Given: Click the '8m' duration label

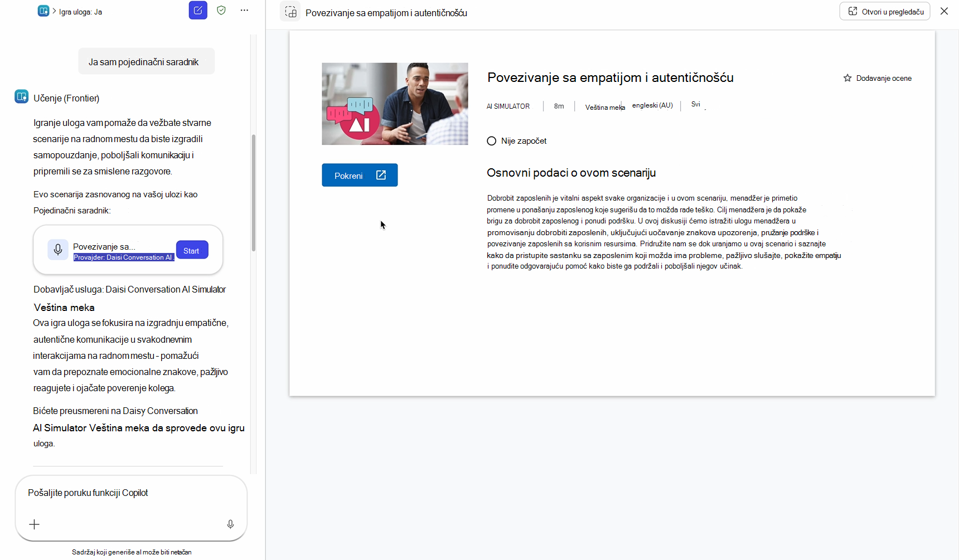Looking at the screenshot, I should pyautogui.click(x=559, y=106).
